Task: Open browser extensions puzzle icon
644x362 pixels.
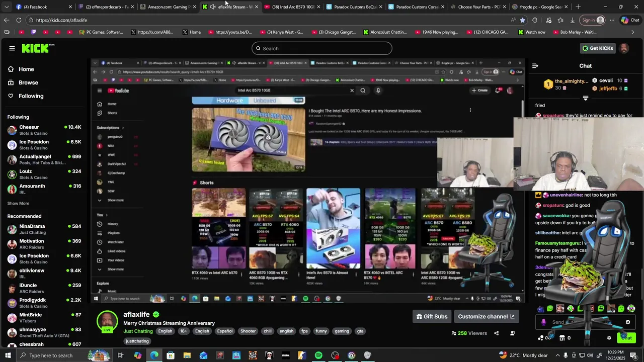Action: 535,20
